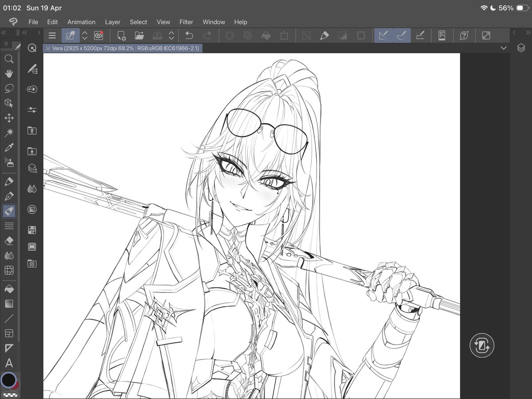Select the Auto select magic wand tool

pos(9,133)
